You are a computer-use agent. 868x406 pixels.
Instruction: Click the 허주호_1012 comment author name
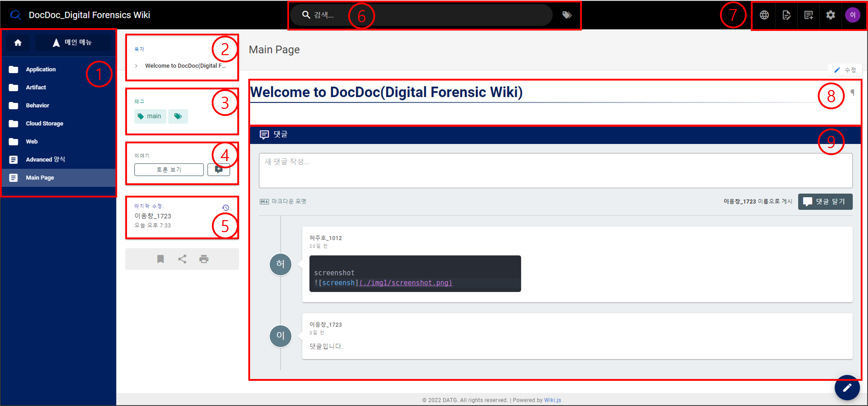tap(325, 238)
